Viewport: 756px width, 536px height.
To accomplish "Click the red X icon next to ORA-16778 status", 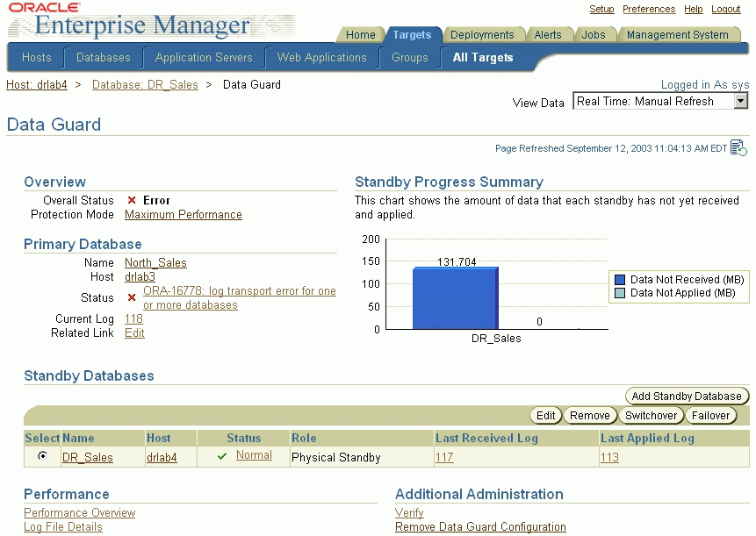I will click(131, 297).
